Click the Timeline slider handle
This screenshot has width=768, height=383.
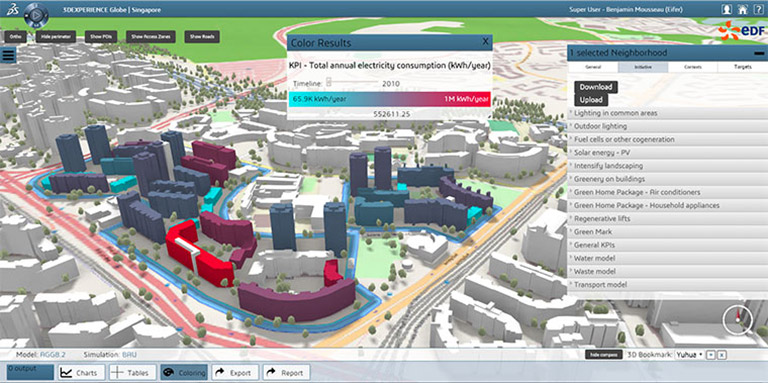[329, 83]
